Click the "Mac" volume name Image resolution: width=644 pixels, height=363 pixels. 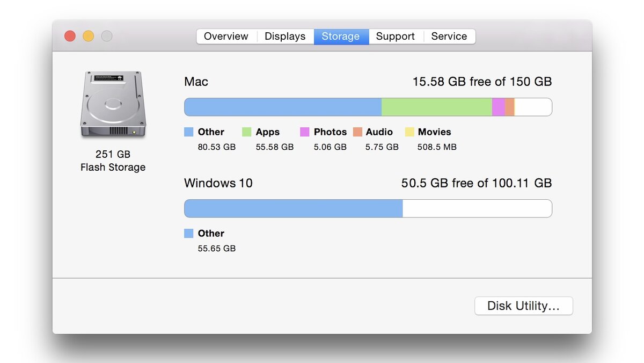pyautogui.click(x=196, y=82)
